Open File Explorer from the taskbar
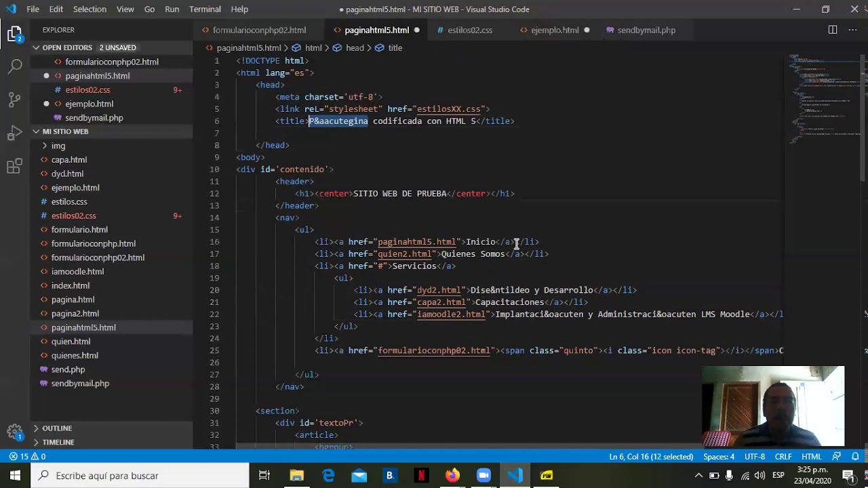Viewport: 868px width, 488px height. 296,476
